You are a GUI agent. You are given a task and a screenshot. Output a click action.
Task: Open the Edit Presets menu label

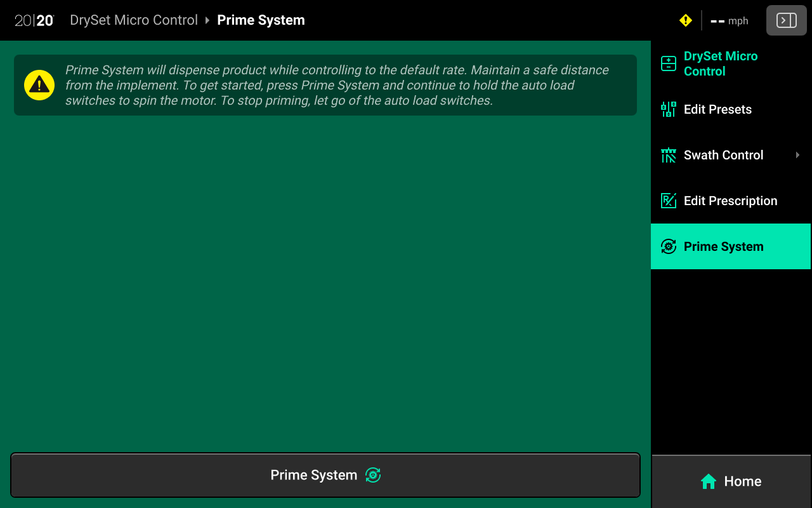click(717, 109)
